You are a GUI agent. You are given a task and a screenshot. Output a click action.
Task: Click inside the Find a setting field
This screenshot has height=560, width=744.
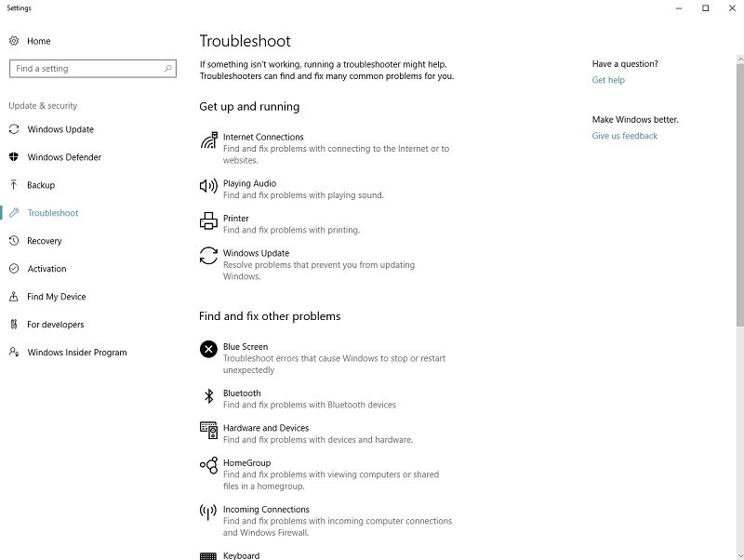click(x=93, y=68)
